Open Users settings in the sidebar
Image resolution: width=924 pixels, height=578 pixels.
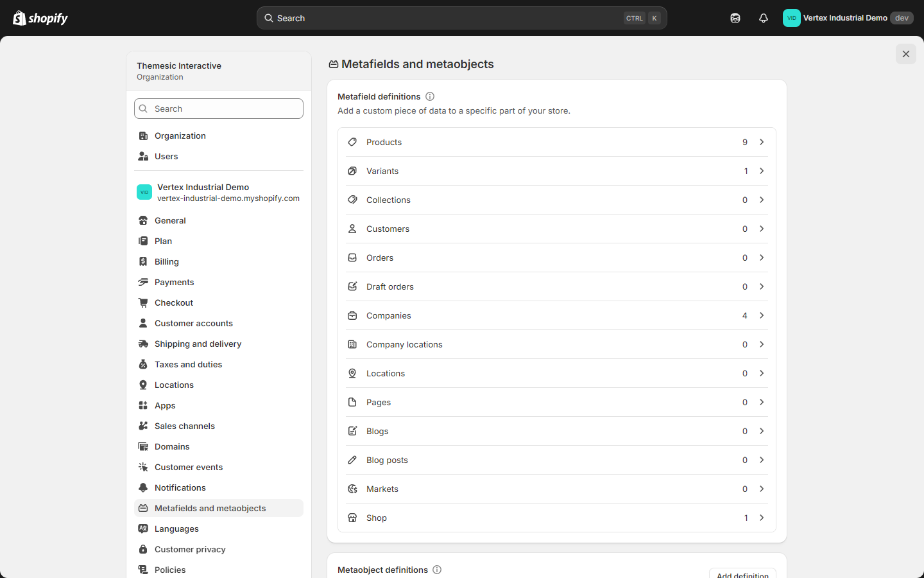tap(219, 156)
